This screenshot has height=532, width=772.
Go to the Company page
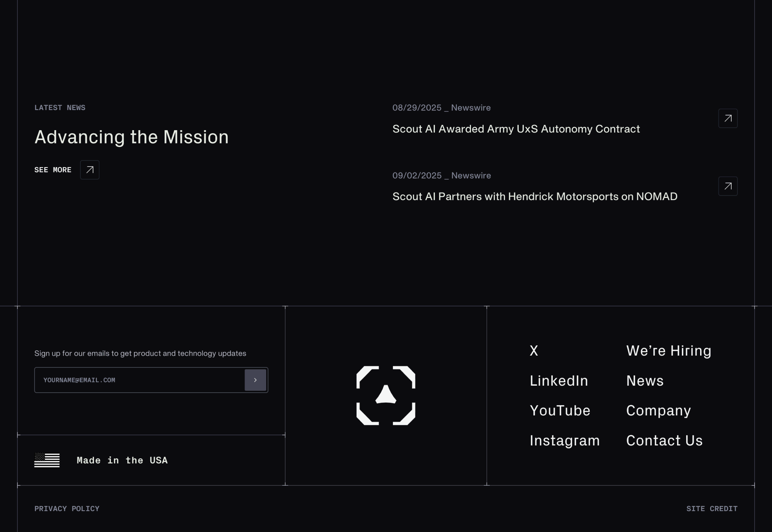point(658,411)
